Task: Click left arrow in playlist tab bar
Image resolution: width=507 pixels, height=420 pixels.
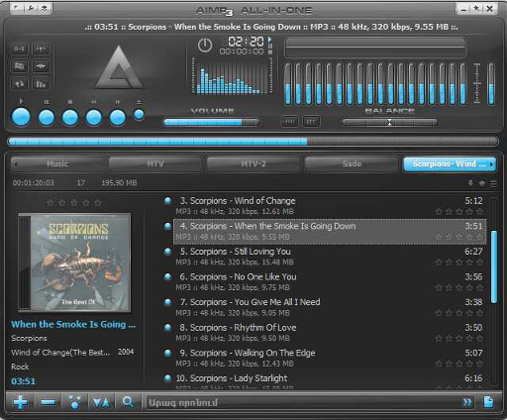Action: [16, 164]
